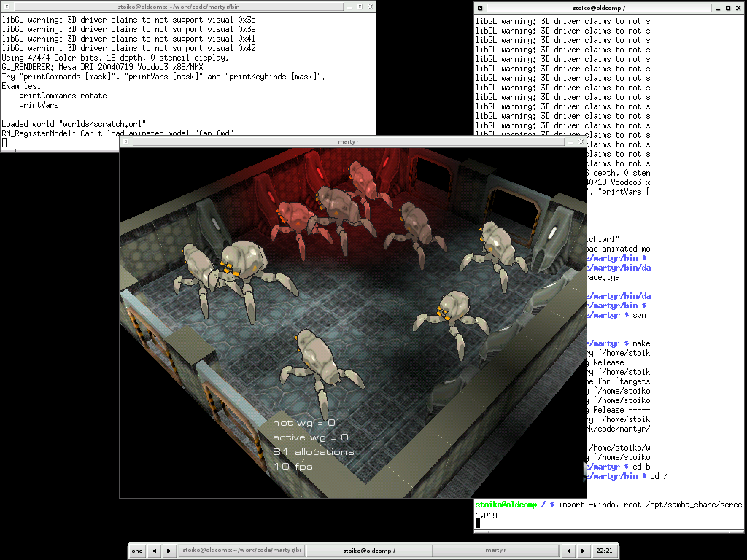Maximize the martyr/bin terminal window

360,7
